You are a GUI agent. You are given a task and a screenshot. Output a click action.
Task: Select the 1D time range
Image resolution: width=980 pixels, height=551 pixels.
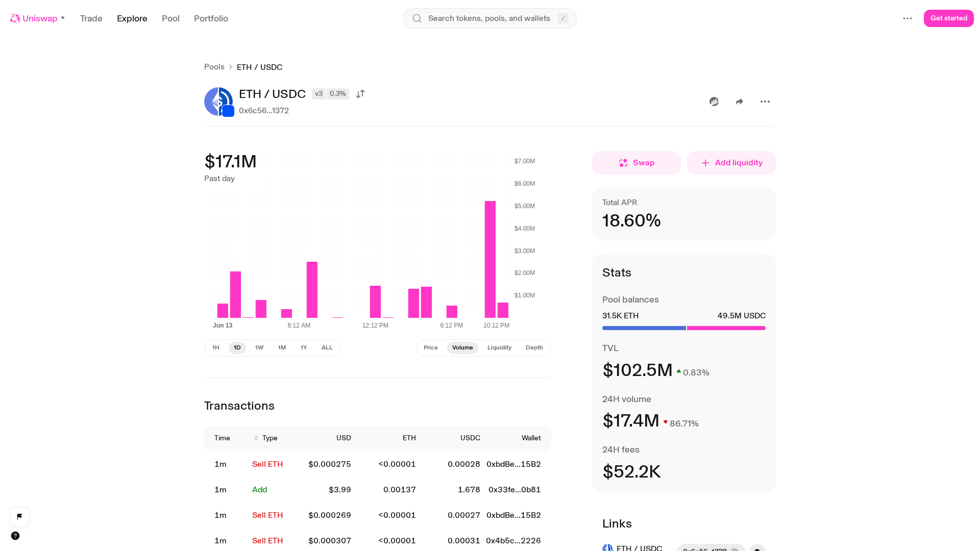coord(237,348)
